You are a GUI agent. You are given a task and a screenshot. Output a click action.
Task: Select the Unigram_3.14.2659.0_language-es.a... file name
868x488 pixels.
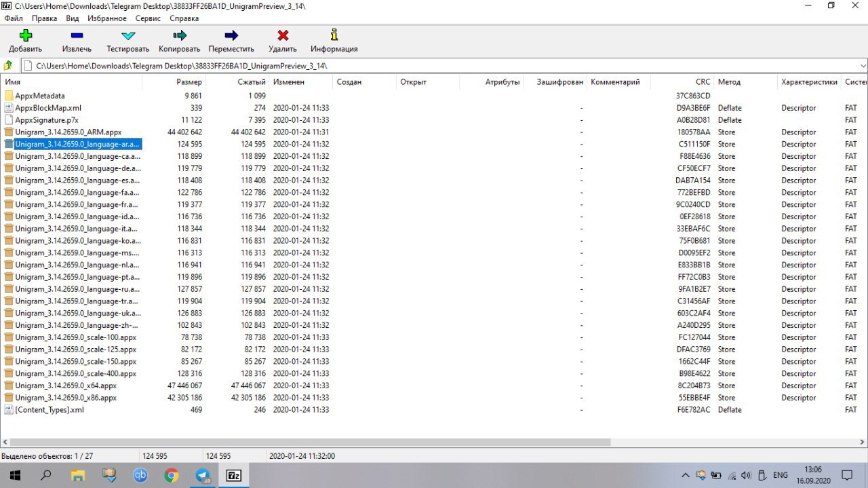(78, 181)
